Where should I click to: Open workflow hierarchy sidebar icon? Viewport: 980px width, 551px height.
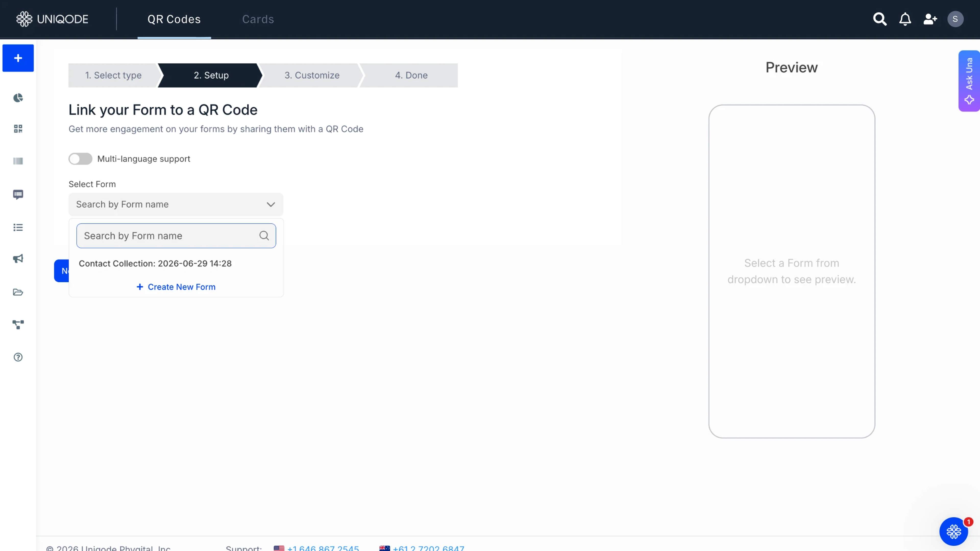(18, 324)
